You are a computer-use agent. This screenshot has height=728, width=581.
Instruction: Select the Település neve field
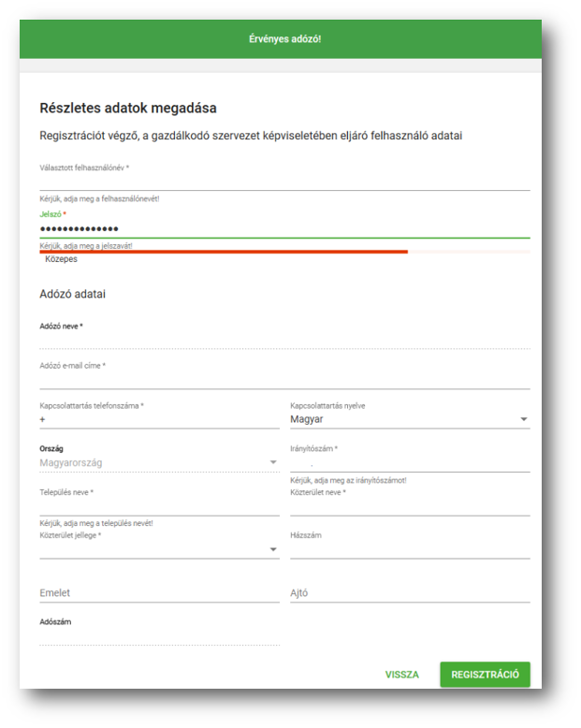(159, 506)
